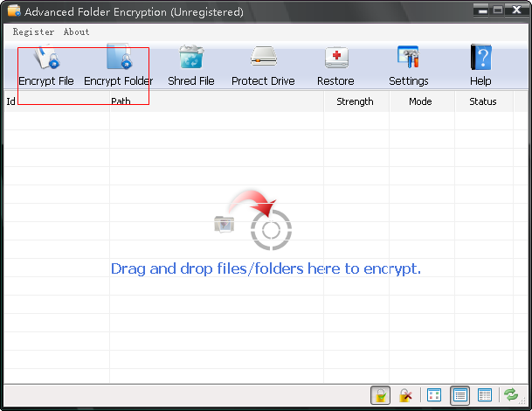Screen dimensions: 532x411
Task: Open the Shred File tool
Action: coord(191,66)
